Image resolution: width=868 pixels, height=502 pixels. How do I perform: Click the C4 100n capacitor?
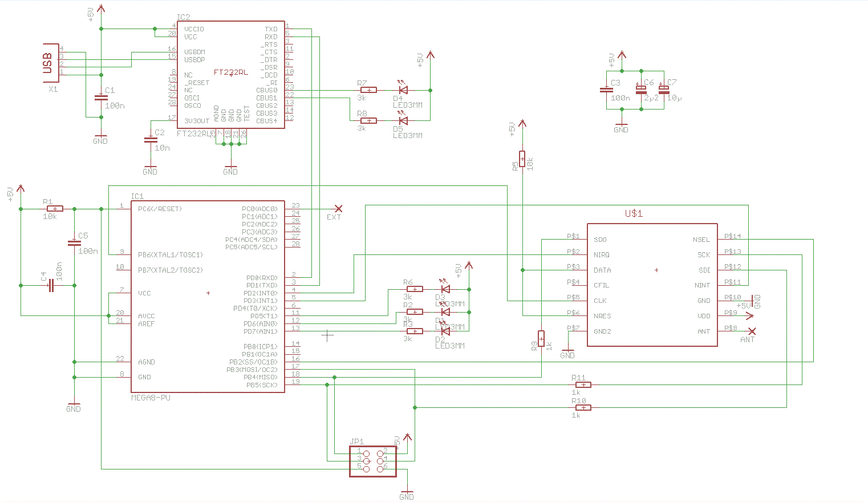tap(51, 285)
